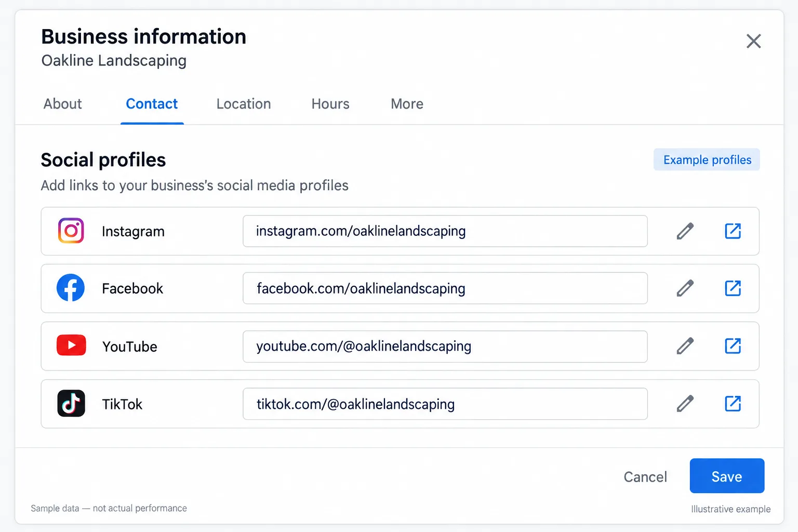Go to the Hours tab
798x532 pixels.
point(330,104)
